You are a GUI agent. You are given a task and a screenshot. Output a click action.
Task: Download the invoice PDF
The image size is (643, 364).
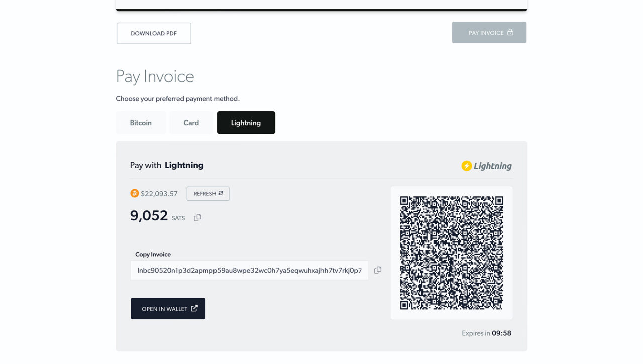pos(154,33)
